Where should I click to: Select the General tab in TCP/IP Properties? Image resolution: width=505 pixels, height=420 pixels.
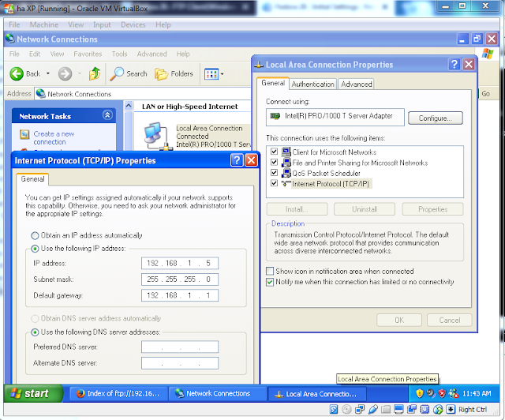click(x=32, y=179)
